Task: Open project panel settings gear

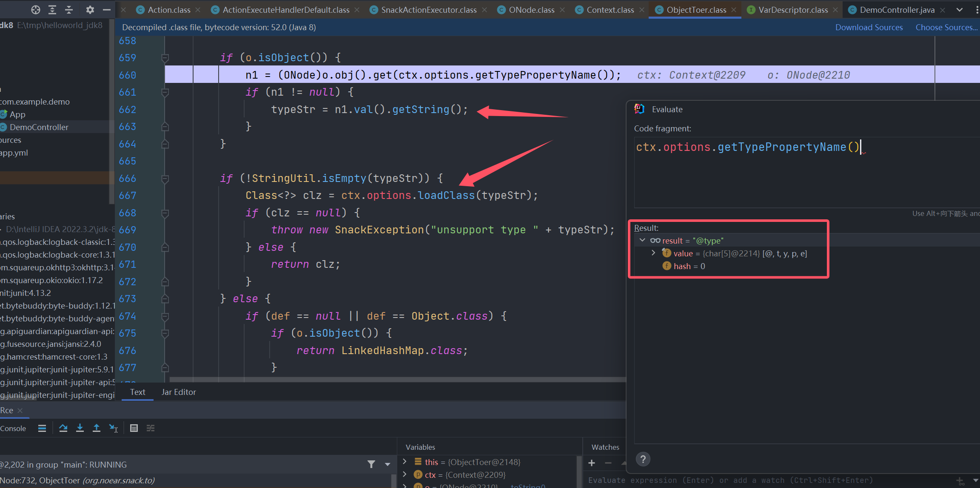Action: [x=90, y=9]
